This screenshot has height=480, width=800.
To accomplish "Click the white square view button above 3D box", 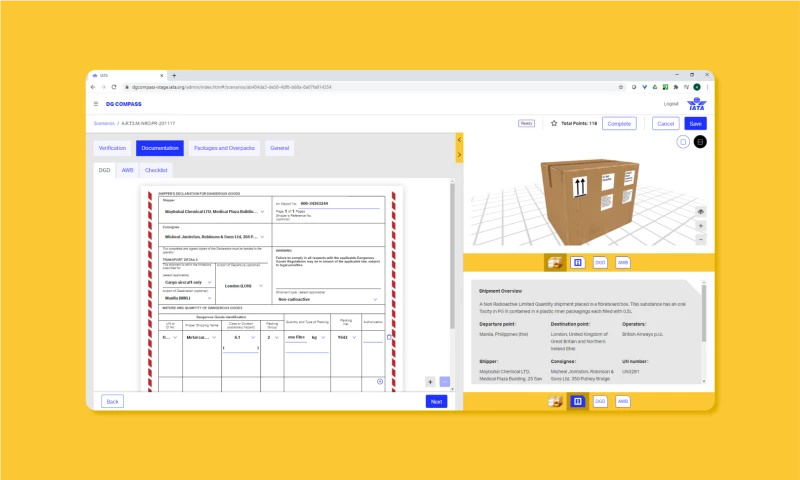I will point(683,142).
